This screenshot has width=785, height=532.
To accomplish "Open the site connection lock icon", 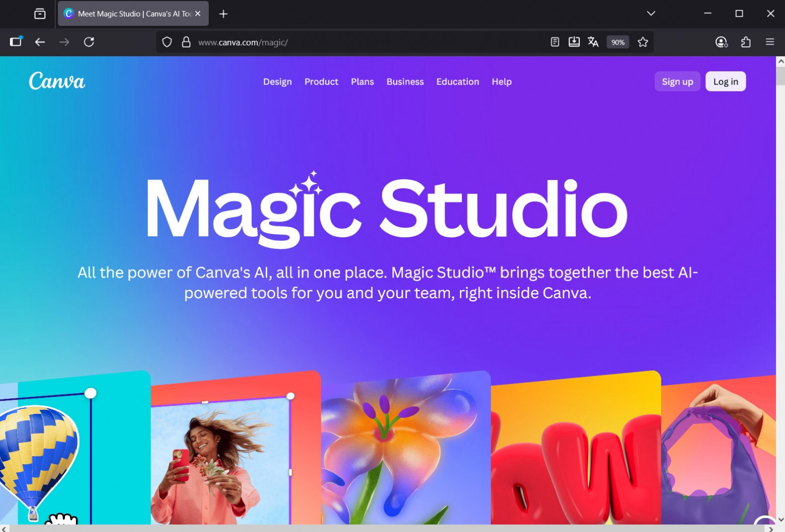I will 187,42.
